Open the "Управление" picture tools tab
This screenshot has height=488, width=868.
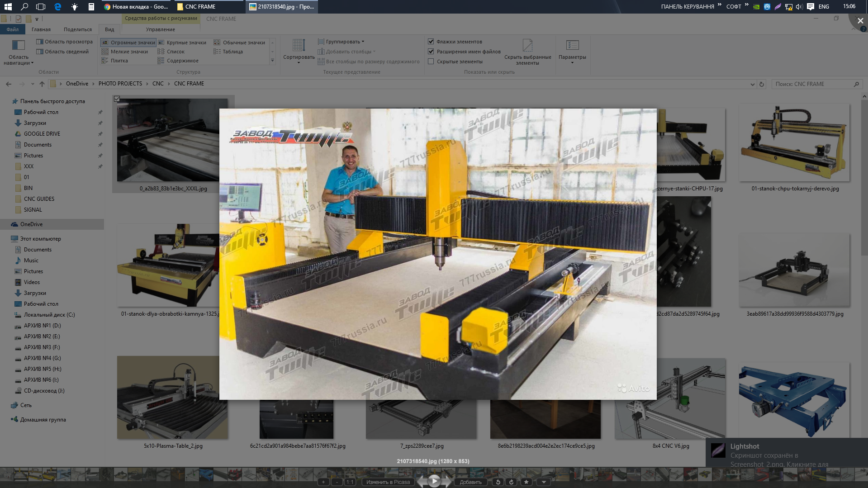[x=161, y=29]
